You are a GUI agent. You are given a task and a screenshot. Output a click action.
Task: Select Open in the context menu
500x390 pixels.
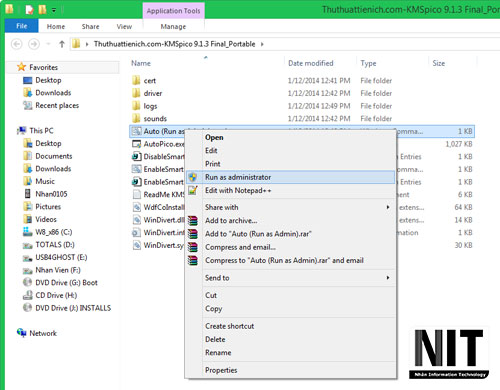click(x=290, y=137)
